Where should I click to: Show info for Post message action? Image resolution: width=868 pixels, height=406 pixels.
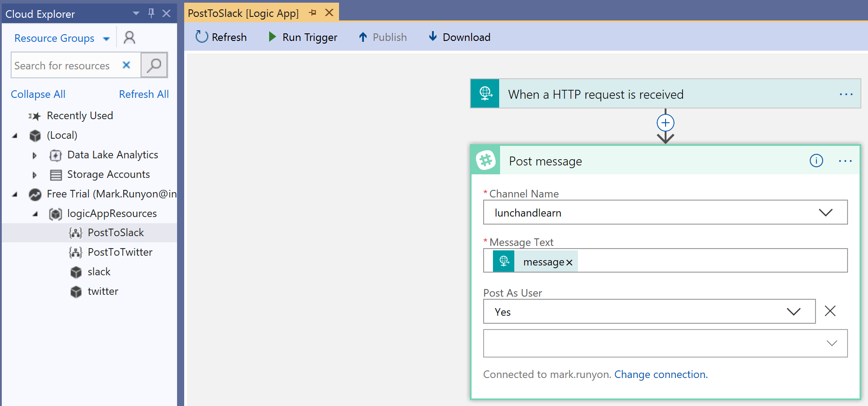coord(816,161)
